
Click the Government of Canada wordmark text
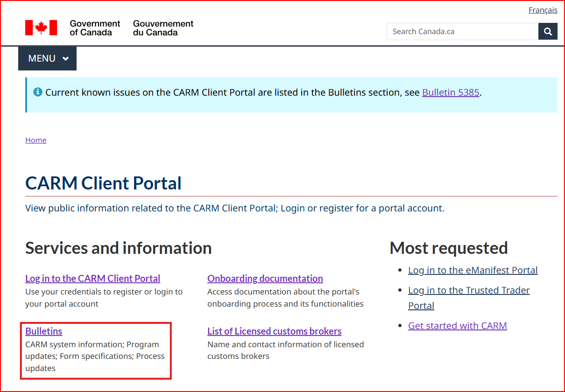tap(95, 28)
